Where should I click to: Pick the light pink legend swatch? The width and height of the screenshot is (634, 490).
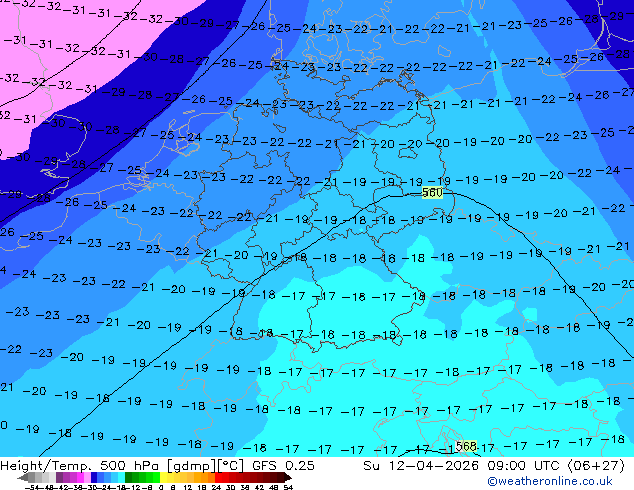pos(87,477)
